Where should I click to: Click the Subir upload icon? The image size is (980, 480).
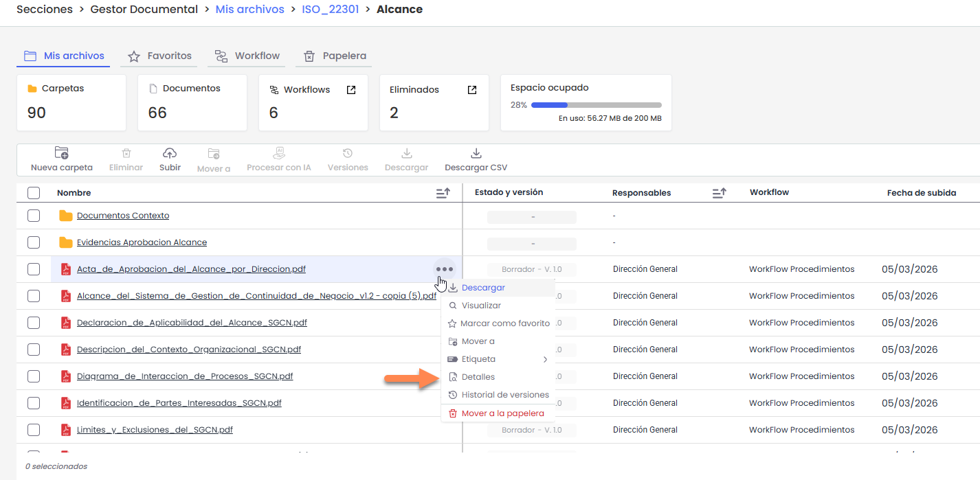(x=170, y=153)
